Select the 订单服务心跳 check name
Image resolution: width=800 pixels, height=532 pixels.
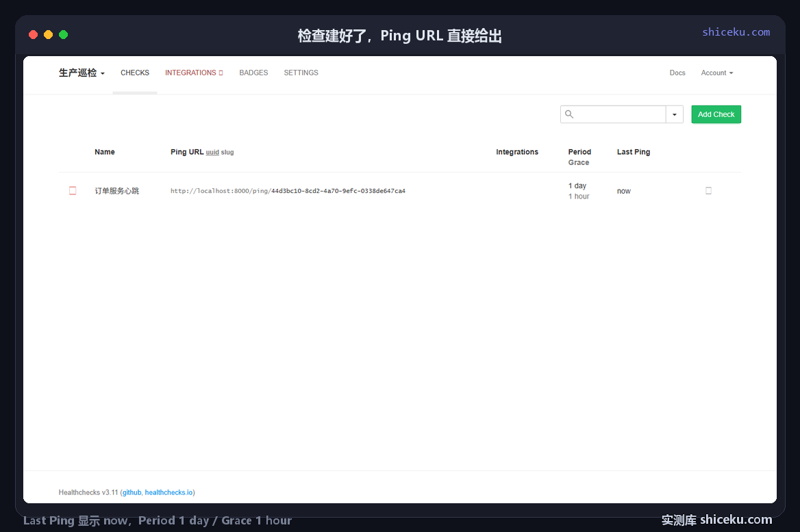point(117,191)
